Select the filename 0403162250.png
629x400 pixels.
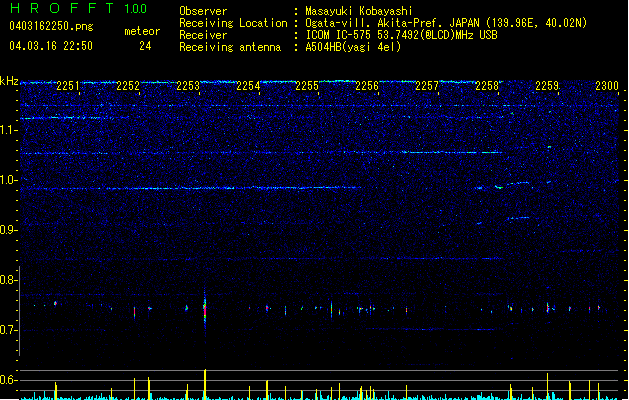point(51,26)
